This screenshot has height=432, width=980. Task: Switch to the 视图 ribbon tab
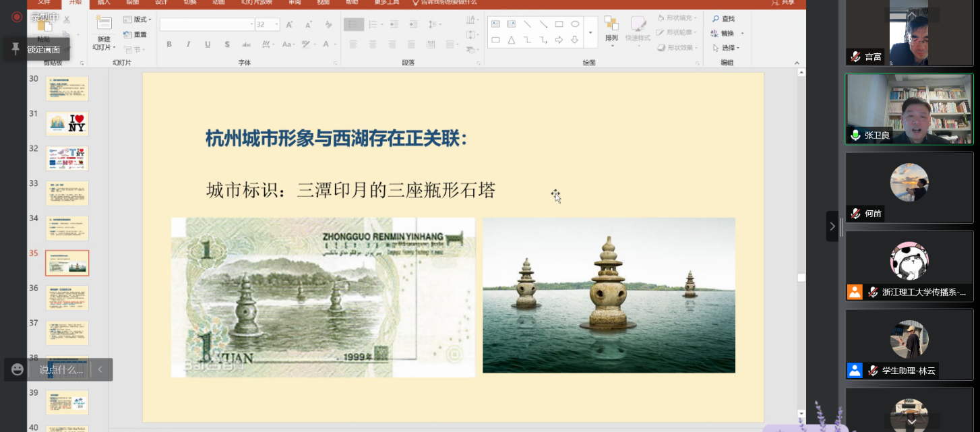[x=323, y=3]
